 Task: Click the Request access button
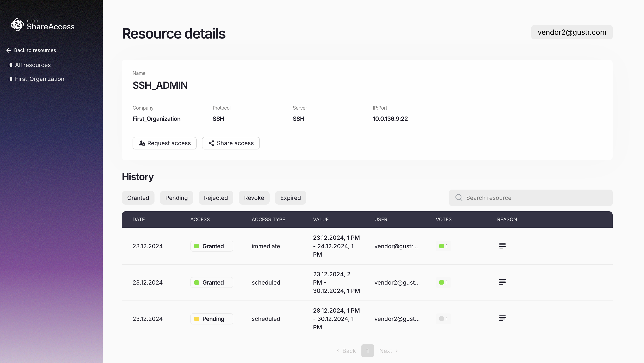point(165,143)
